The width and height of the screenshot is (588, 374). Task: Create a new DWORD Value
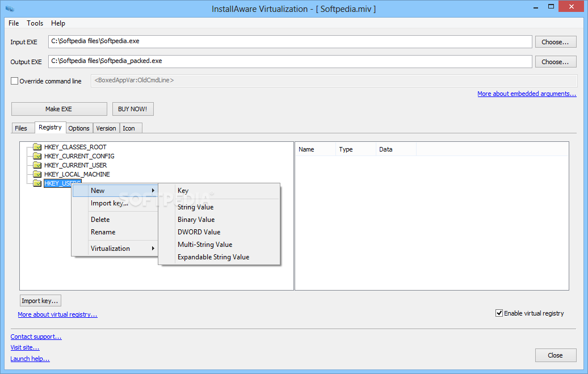220,232
